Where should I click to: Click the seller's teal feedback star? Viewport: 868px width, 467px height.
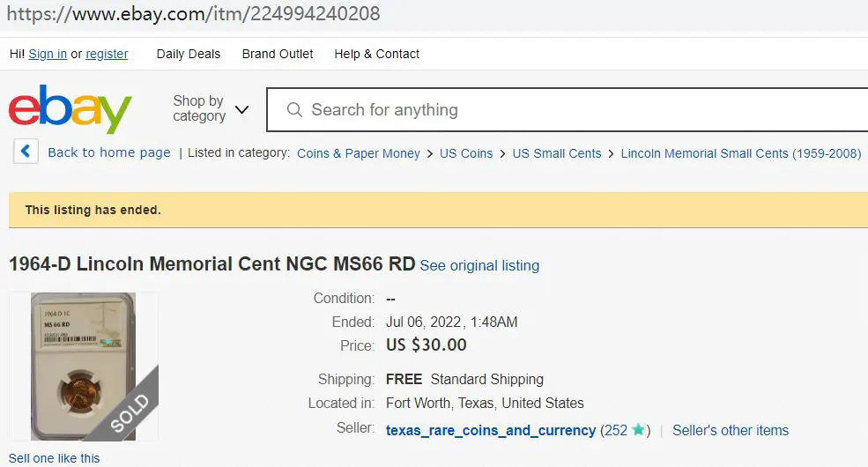[x=638, y=429]
